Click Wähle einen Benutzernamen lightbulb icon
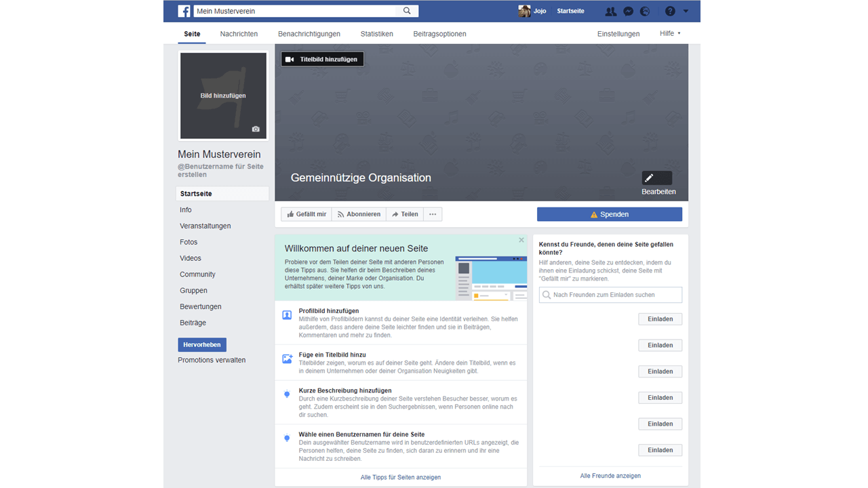This screenshot has width=868, height=488. tap(287, 439)
